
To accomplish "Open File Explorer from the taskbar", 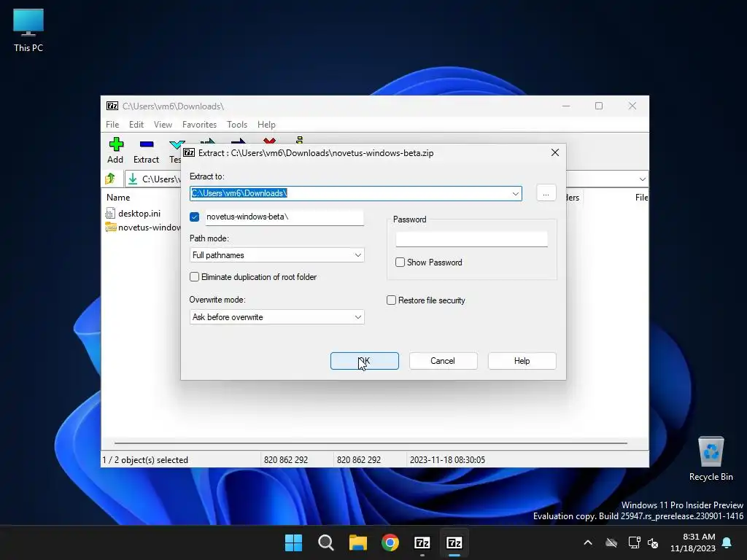I will click(357, 542).
